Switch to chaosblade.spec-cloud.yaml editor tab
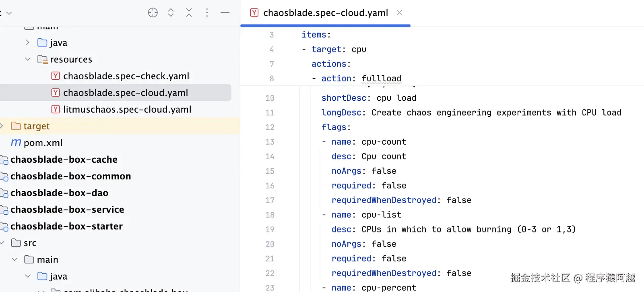 (x=326, y=13)
